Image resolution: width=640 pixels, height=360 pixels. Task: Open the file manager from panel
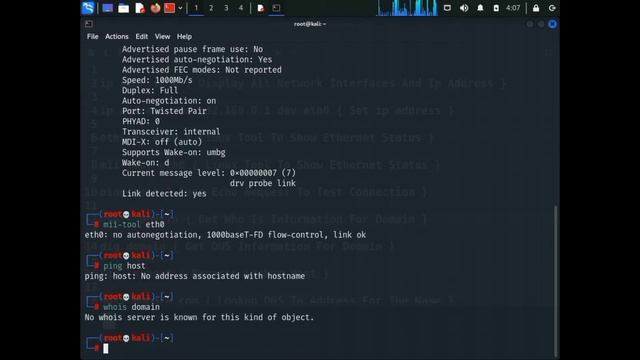pyautogui.click(x=123, y=8)
